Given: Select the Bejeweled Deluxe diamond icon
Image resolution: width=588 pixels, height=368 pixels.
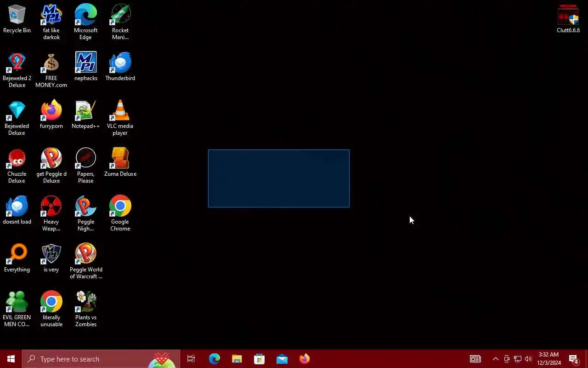Looking at the screenshot, I should coord(17,118).
